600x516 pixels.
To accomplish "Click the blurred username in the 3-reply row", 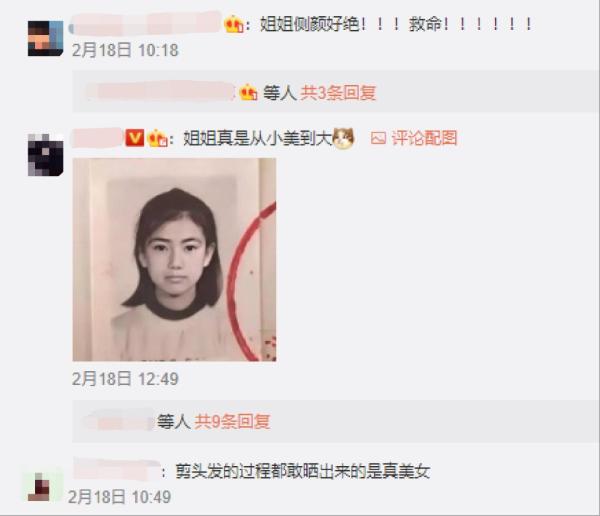I will [160, 92].
